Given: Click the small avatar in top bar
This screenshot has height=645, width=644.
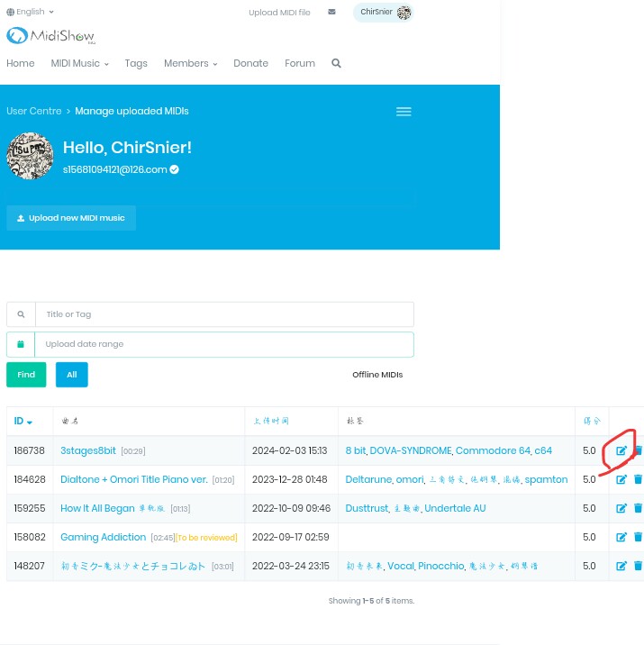Looking at the screenshot, I should coord(404,13).
